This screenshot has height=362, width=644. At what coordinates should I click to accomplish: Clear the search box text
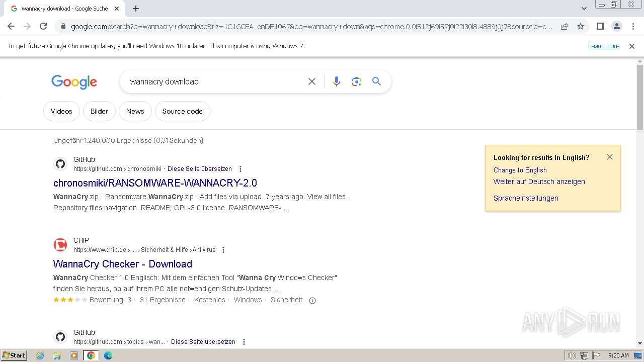[x=312, y=81]
